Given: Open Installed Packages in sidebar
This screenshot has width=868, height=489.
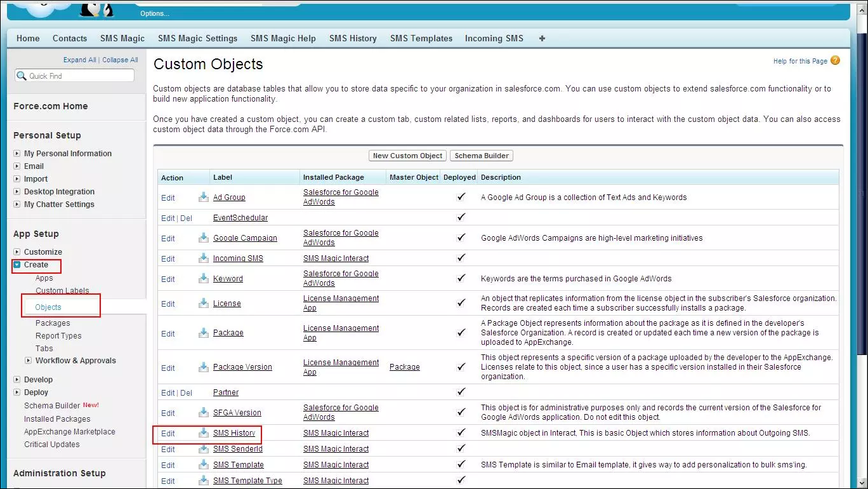Looking at the screenshot, I should [57, 419].
